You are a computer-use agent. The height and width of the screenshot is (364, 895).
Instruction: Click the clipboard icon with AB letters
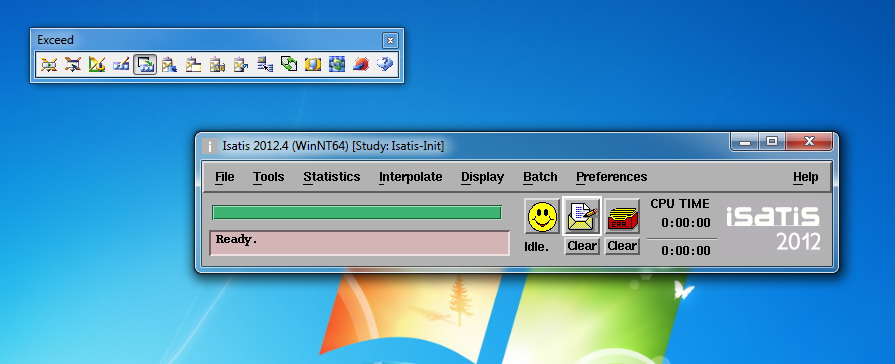pos(217,64)
